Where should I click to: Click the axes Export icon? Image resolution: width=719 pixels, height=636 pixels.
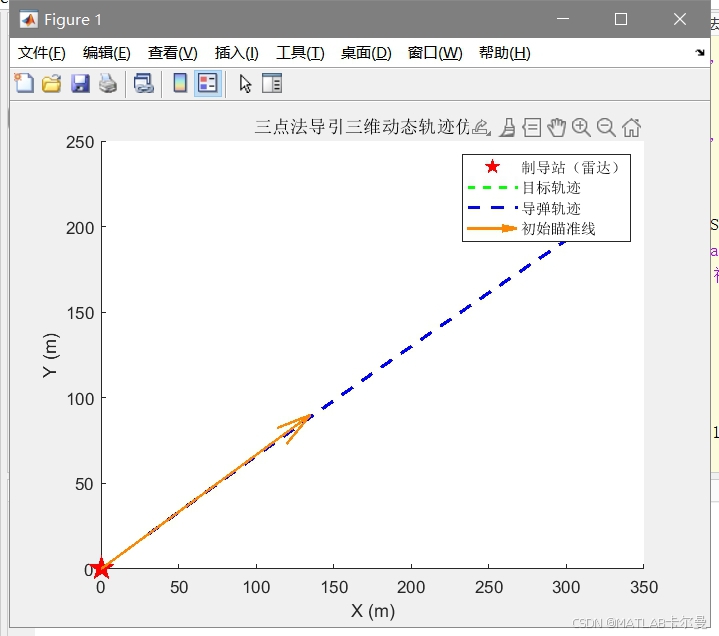pos(481,127)
